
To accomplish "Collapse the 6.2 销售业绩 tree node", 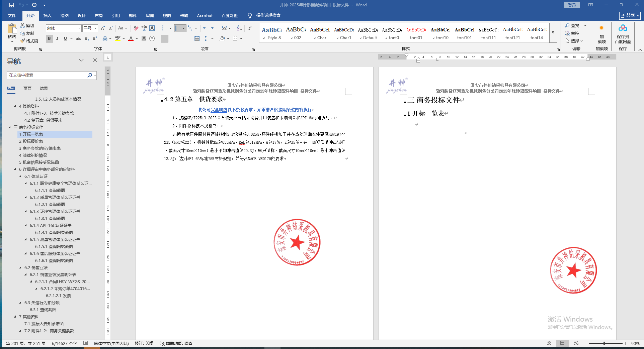I will (x=20, y=267).
